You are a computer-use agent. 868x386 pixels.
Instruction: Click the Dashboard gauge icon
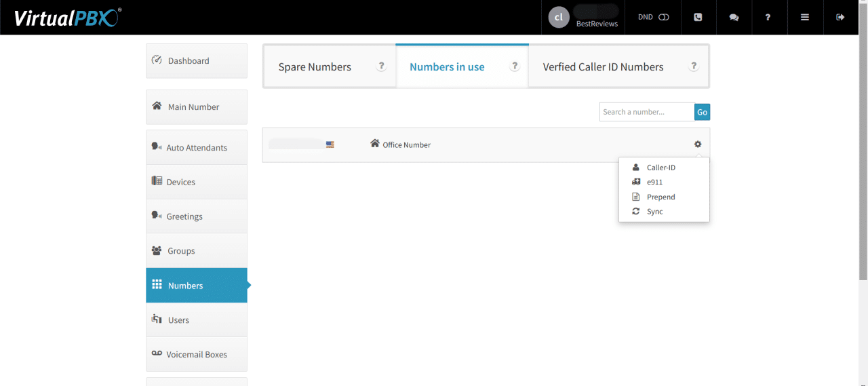157,60
